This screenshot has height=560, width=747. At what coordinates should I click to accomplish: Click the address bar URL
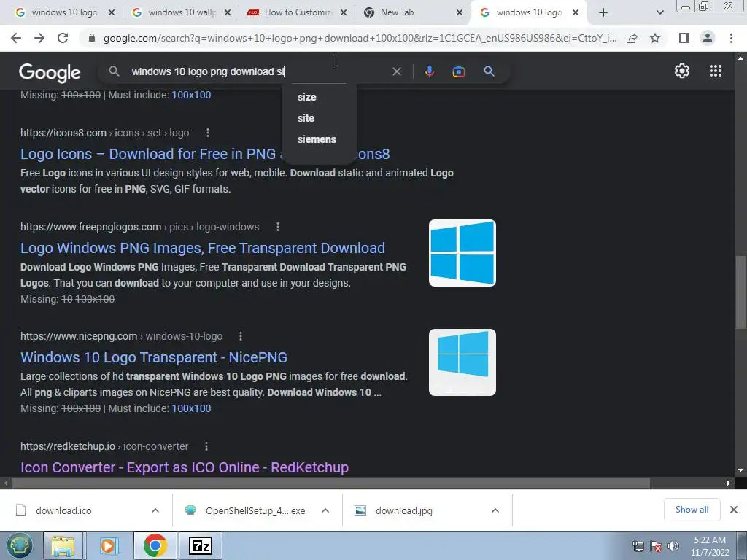click(360, 38)
